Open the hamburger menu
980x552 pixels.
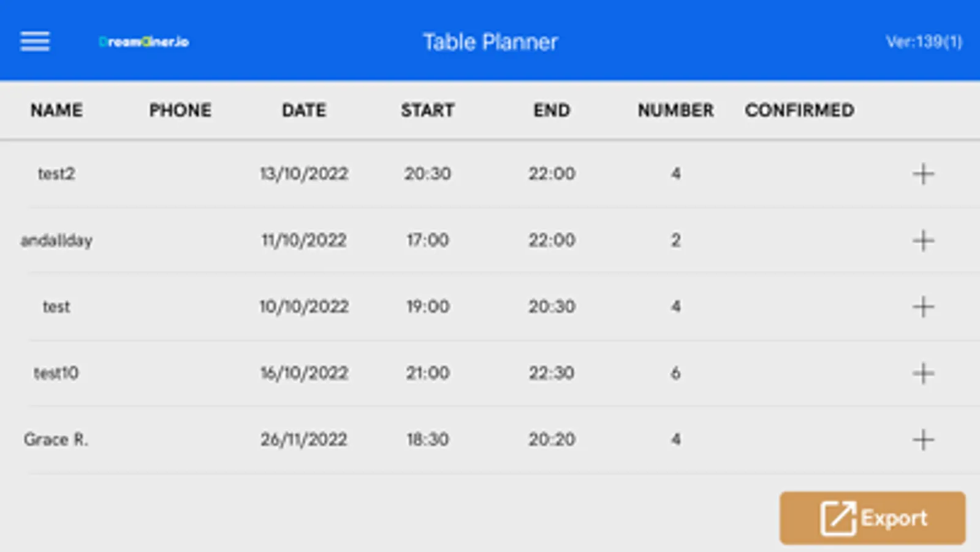point(35,42)
